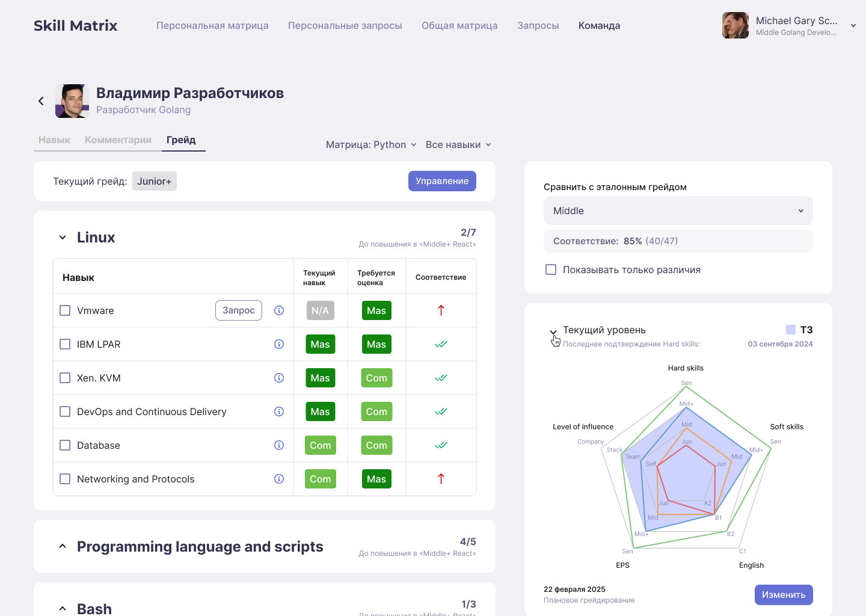Tick DevOps and Continuous Delivery checkbox
This screenshot has height=616, width=866.
coord(65,411)
